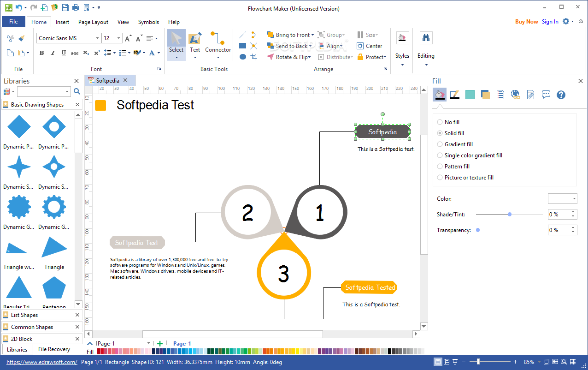
Task: Switch to the View ribbon tab
Action: [x=123, y=22]
